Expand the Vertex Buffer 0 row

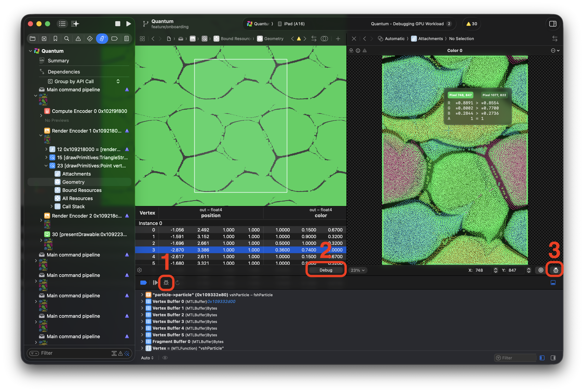pyautogui.click(x=142, y=301)
